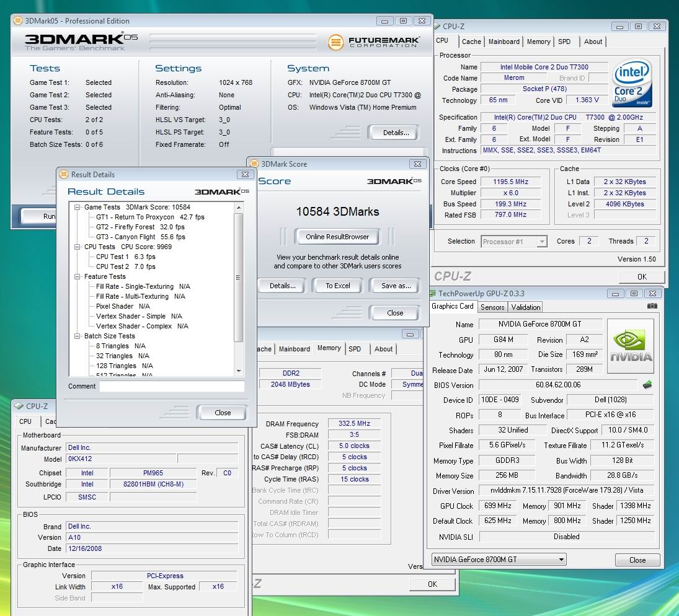This screenshot has width=679, height=616.
Task: Select CPU tab in bottom-left CPU-Z window
Action: click(x=25, y=421)
